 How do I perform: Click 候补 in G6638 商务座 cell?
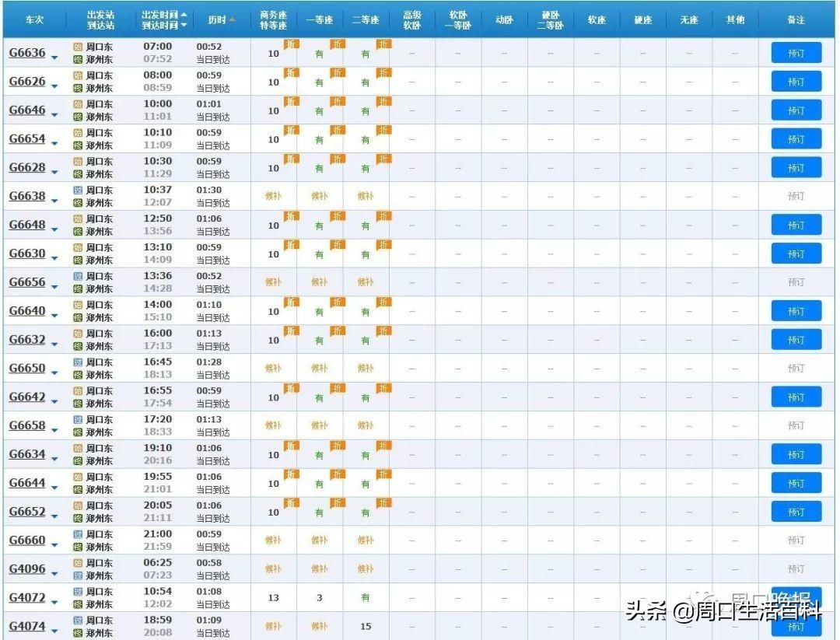click(x=273, y=196)
